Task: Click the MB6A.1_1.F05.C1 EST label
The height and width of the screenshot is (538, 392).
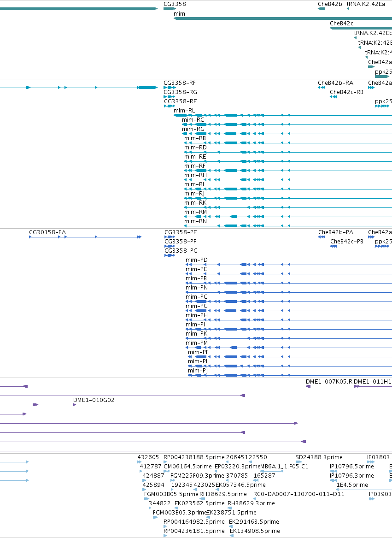Action: 284,467
